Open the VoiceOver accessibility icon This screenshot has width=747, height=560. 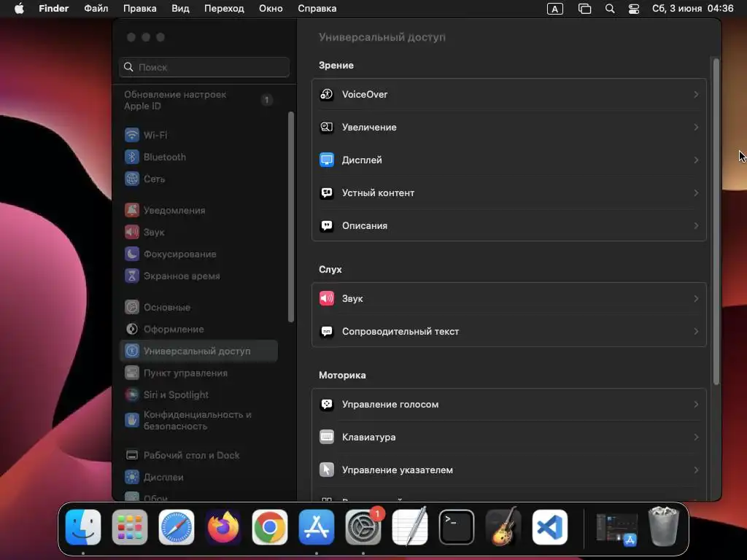326,94
